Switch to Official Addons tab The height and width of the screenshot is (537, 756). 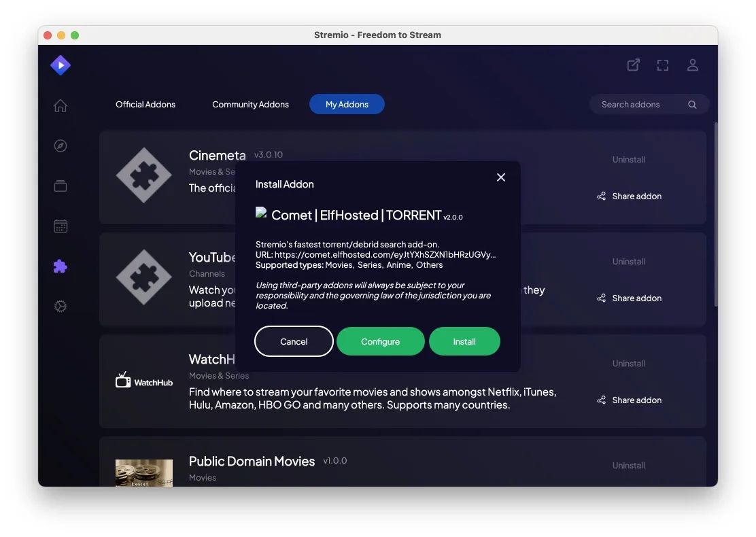pos(145,105)
